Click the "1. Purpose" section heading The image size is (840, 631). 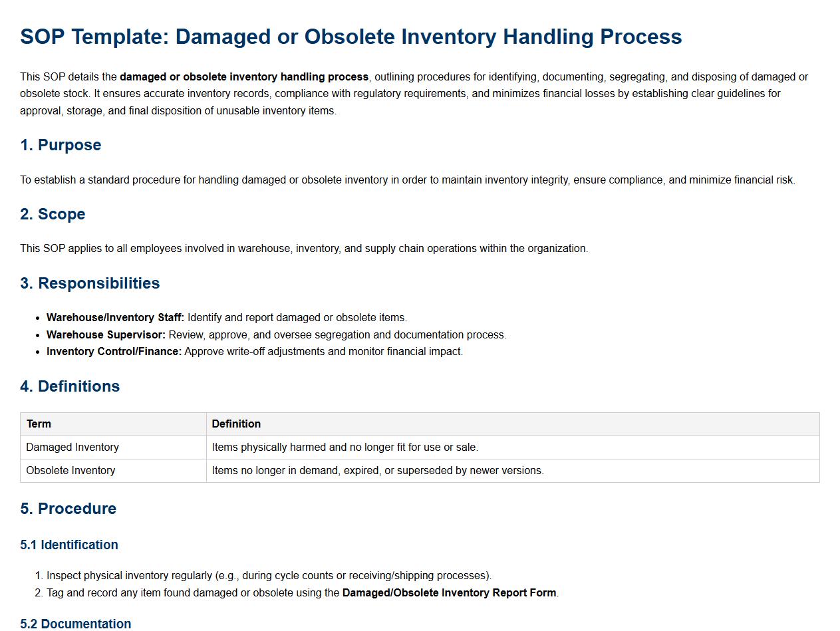(x=61, y=145)
